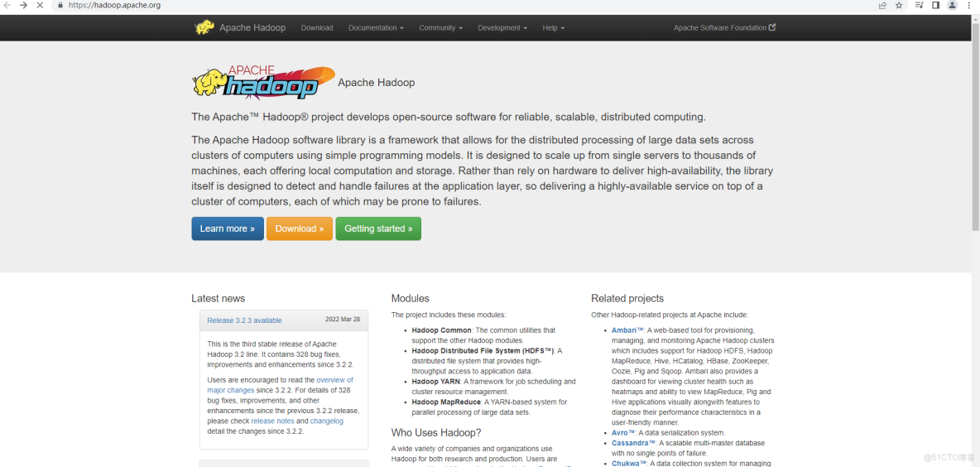
Task: Click the padlock site info icon
Action: (60, 5)
